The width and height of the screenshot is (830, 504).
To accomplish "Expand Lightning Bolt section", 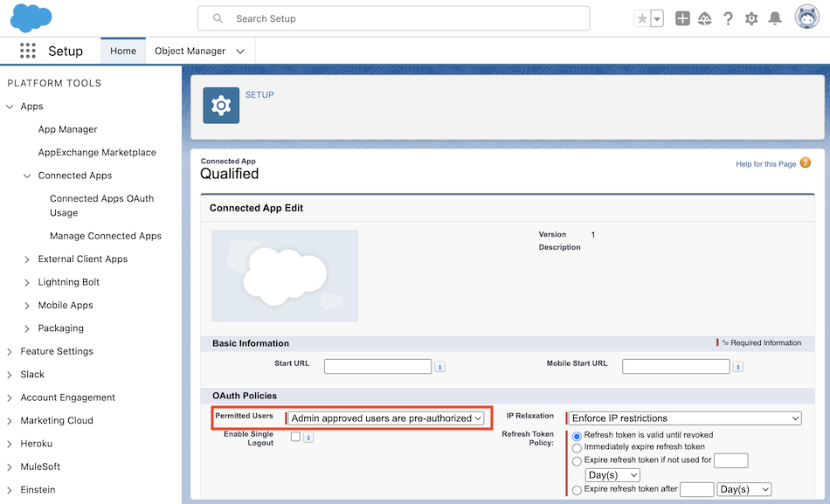I will point(27,283).
